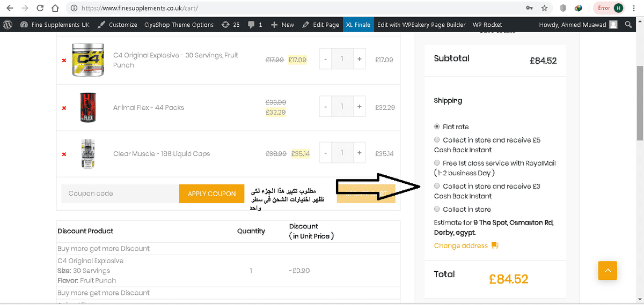Decrease quantity of Clear Muscle

coord(325,153)
